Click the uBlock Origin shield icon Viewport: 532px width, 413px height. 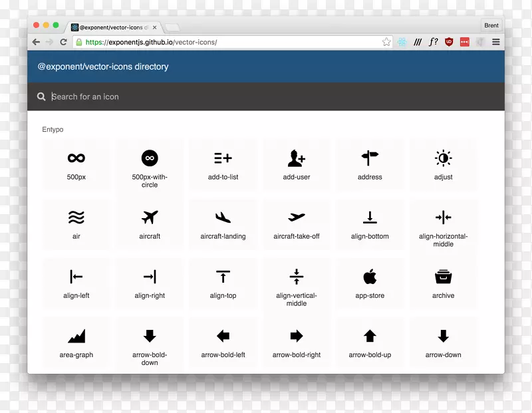[x=449, y=42]
